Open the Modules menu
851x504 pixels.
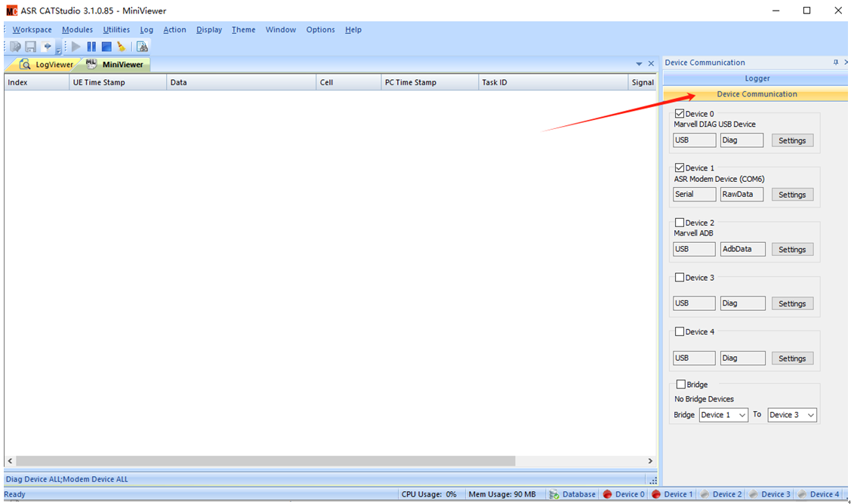coord(77,30)
